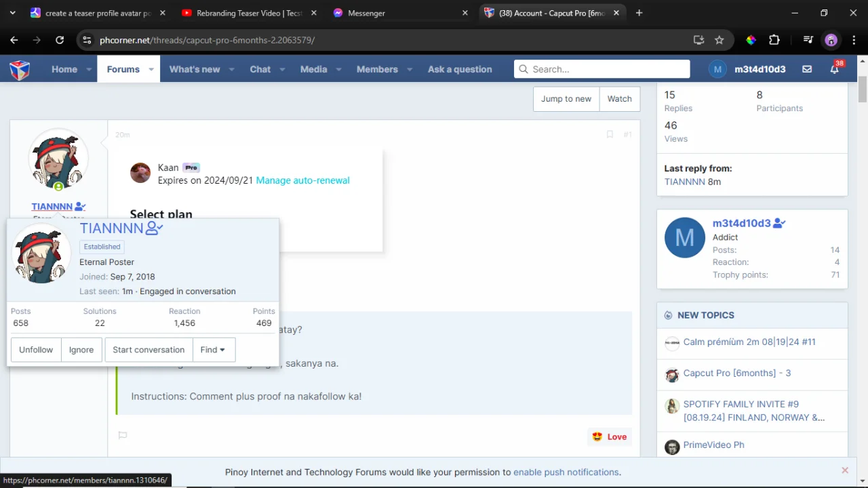Click Calm premium topic's avatar

pos(672,343)
